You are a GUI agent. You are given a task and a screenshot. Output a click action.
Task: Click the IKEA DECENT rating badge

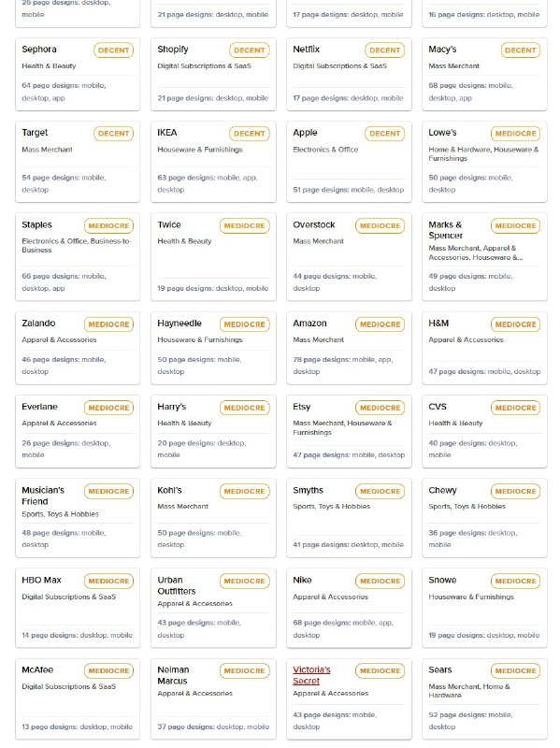coord(249,134)
